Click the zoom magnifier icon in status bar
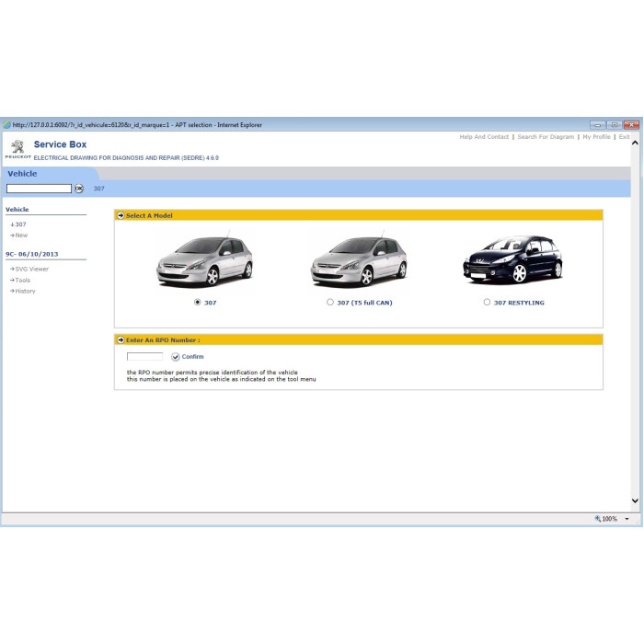The image size is (644, 644). [x=598, y=518]
